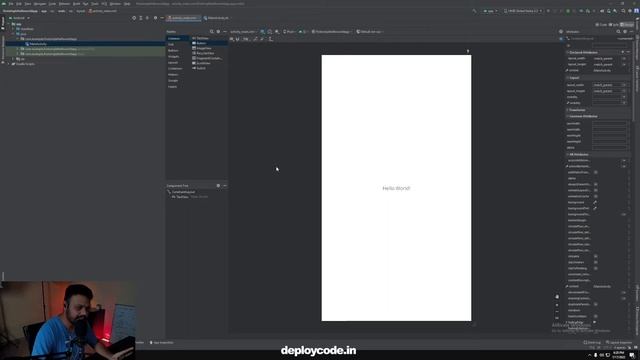Toggle clipChildren checkbox
The height and width of the screenshot is (360, 640).
point(596,262)
